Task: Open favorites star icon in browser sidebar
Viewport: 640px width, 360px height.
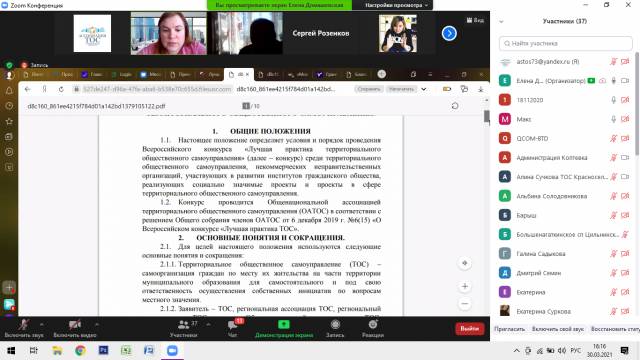Action: 9,121
